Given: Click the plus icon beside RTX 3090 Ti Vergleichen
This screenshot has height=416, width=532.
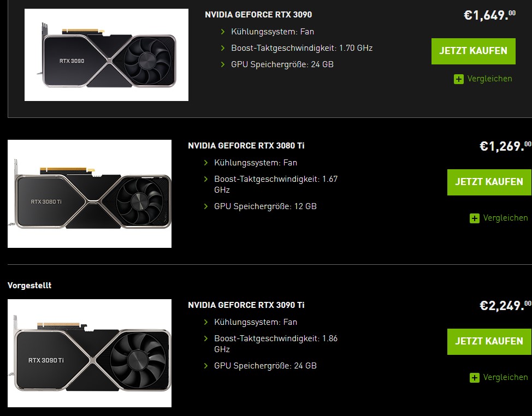Looking at the screenshot, I should [474, 377].
